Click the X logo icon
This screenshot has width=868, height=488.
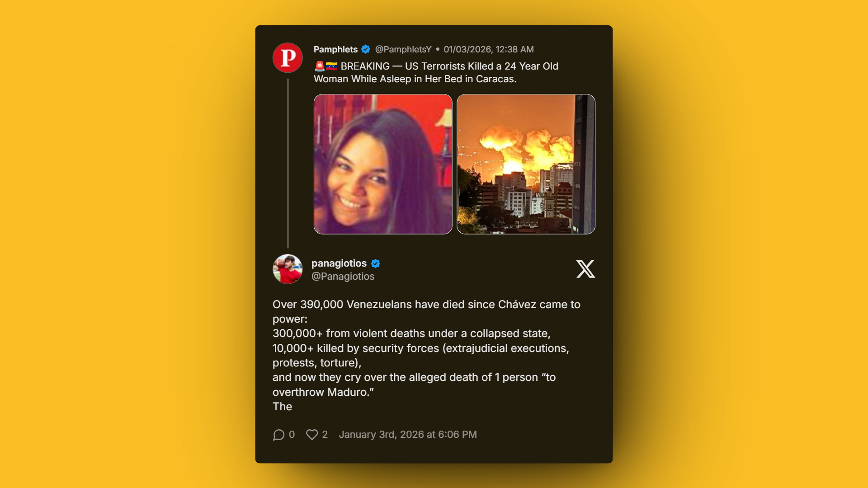[585, 269]
